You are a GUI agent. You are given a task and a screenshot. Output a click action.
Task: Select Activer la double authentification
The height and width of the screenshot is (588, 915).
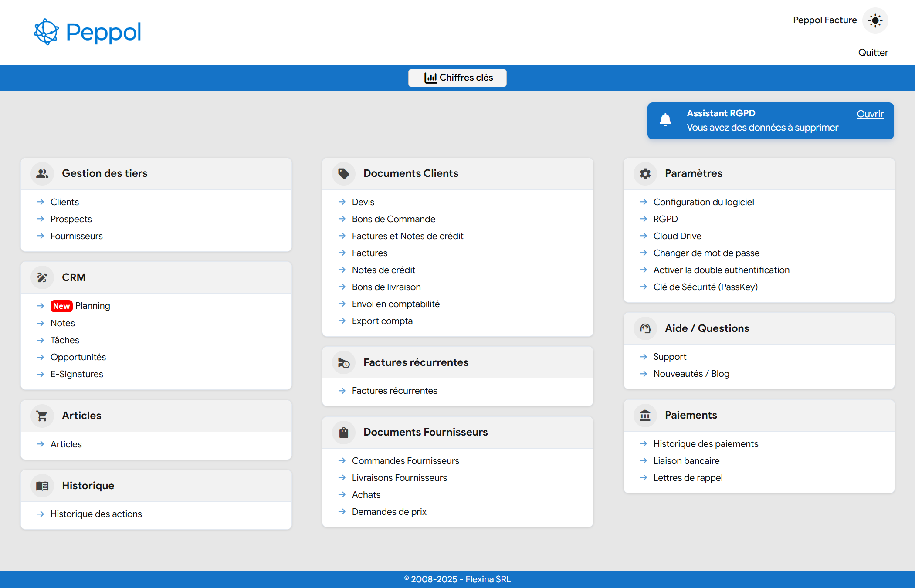tap(722, 270)
